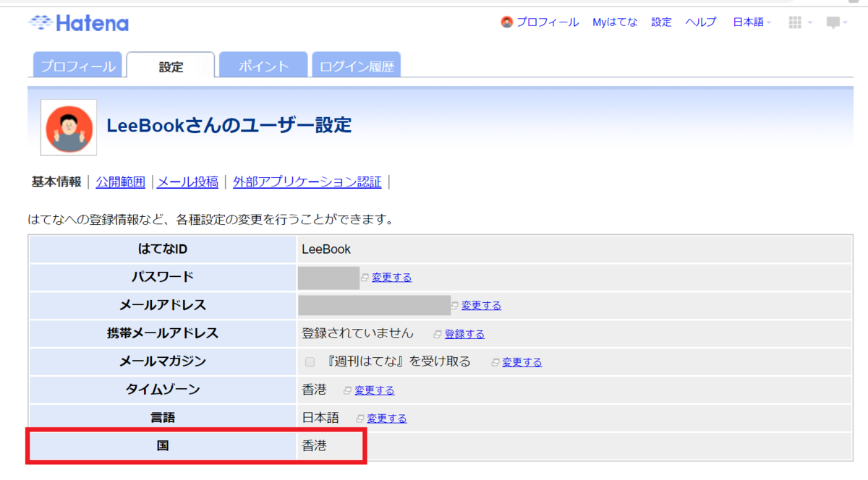Open the 公開範囲 settings link
The height and width of the screenshot is (480, 868).
[120, 182]
